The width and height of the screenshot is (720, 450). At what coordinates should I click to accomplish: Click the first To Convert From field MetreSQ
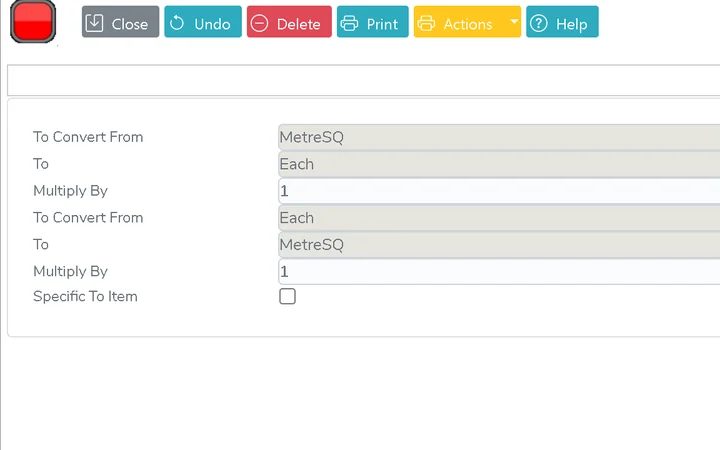(499, 137)
